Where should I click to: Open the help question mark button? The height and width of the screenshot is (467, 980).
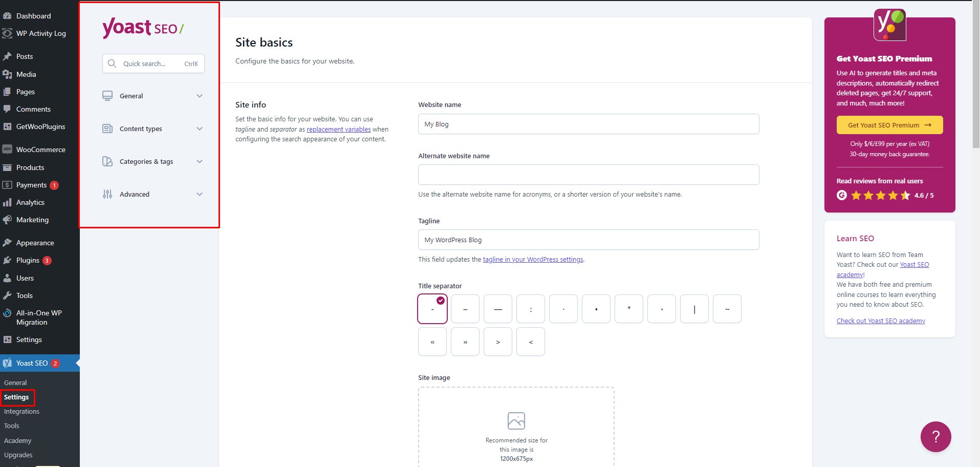coord(935,436)
